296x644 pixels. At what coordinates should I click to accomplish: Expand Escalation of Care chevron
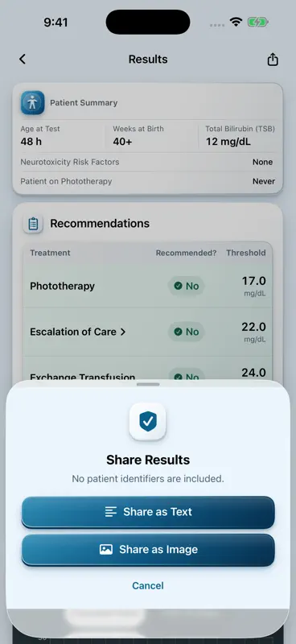[123, 332]
